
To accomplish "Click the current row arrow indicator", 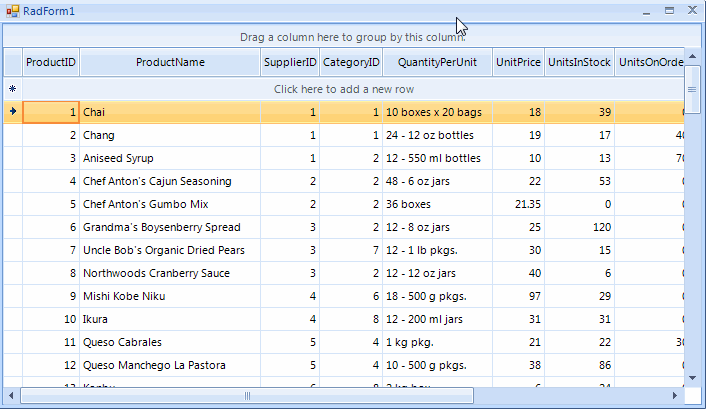I will tap(12, 112).
